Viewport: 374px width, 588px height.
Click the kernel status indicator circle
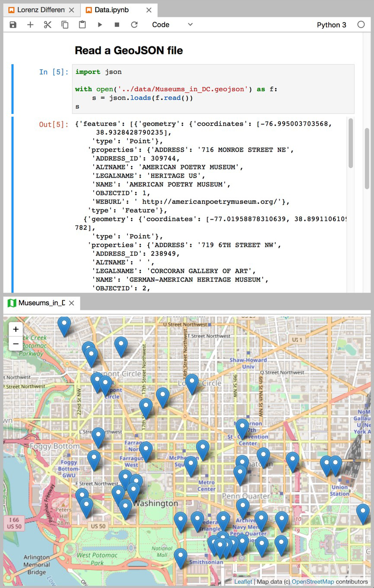point(361,25)
